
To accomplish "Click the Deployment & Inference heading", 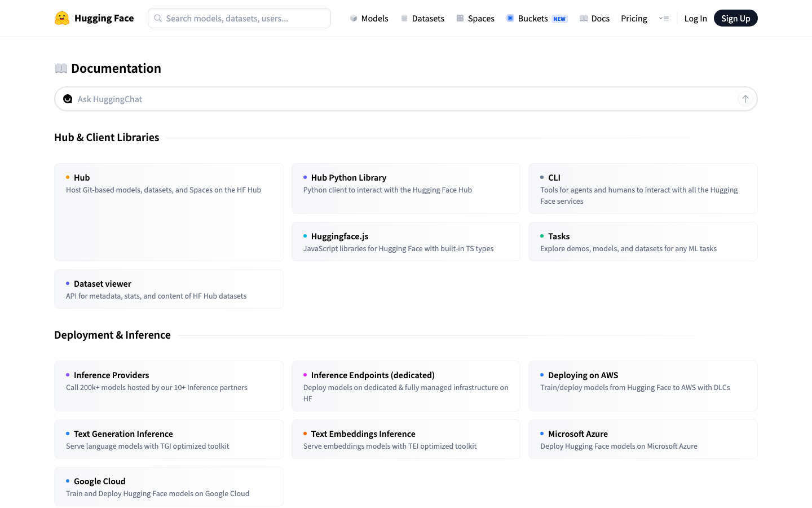I will (112, 335).
